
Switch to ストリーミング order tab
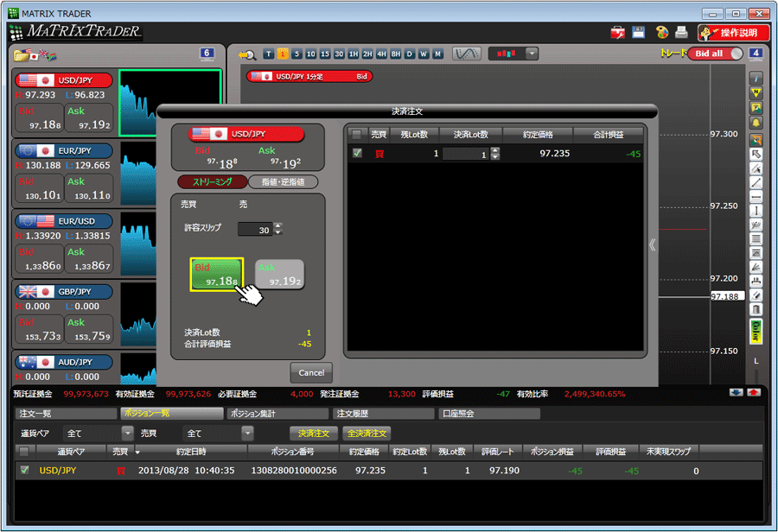click(x=213, y=182)
